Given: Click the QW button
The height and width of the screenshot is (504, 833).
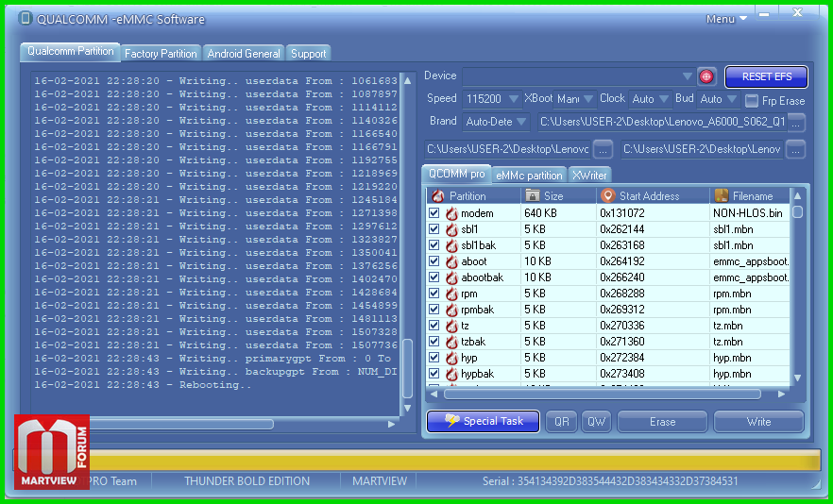Looking at the screenshot, I should pyautogui.click(x=597, y=422).
